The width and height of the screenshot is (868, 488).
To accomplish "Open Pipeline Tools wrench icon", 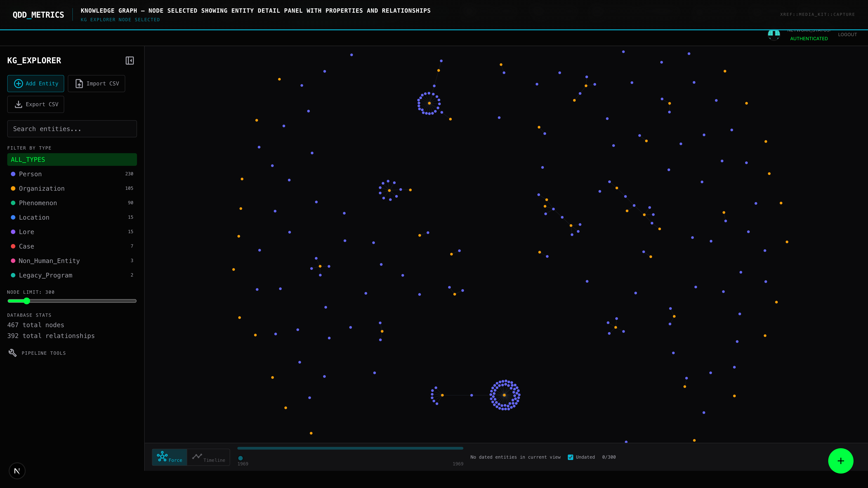I will pos(12,353).
